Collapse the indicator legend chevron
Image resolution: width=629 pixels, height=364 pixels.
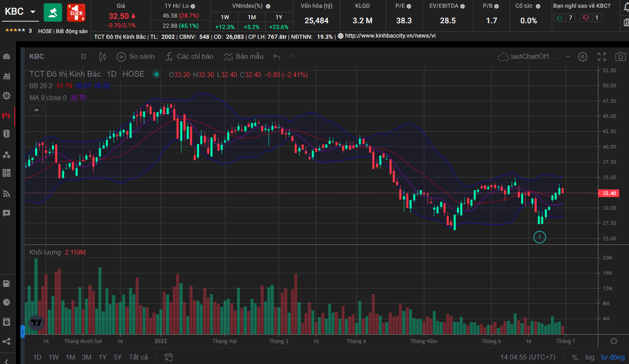[x=36, y=110]
